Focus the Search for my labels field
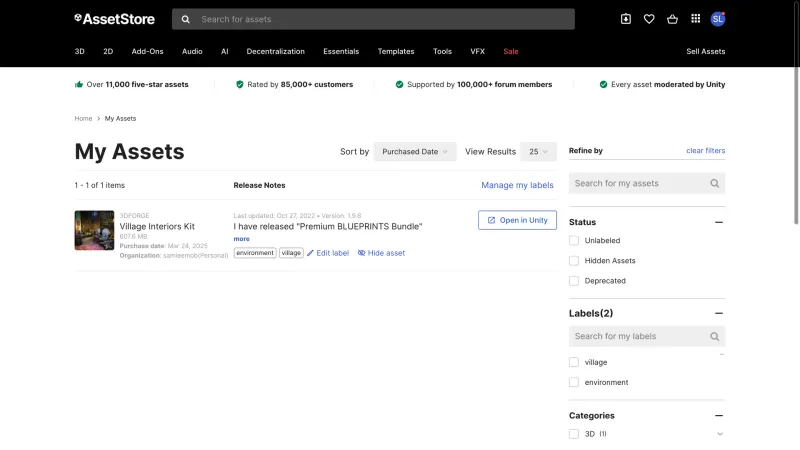This screenshot has width=800, height=450. 647,336
